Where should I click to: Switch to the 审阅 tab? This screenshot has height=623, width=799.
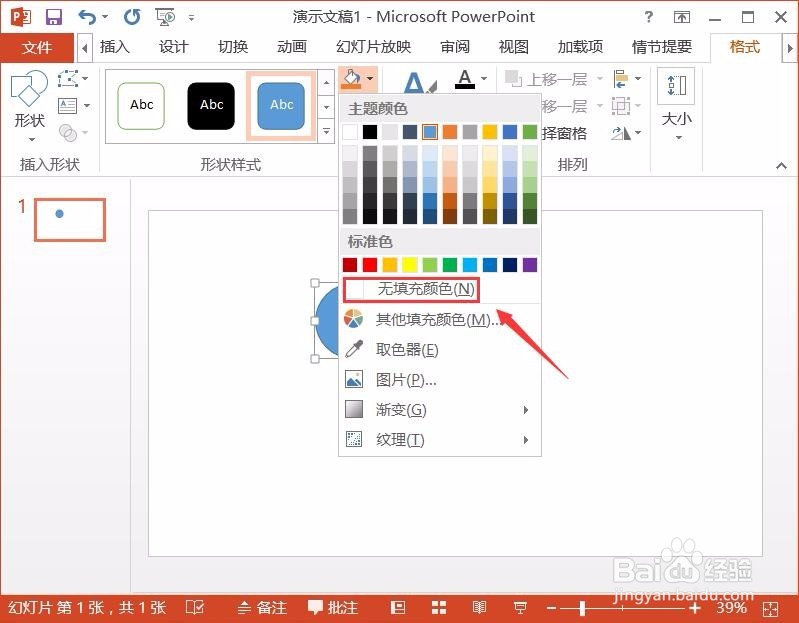[x=455, y=47]
